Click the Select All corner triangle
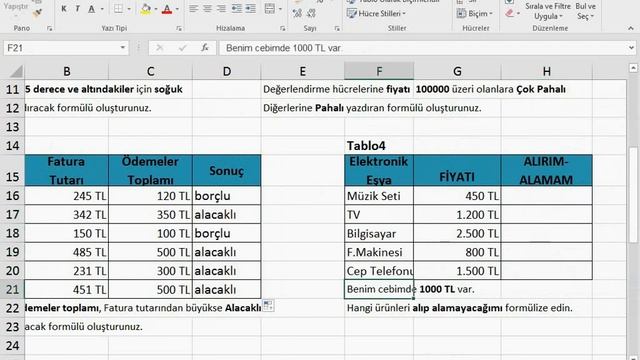The width and height of the screenshot is (640, 360). 16,72
